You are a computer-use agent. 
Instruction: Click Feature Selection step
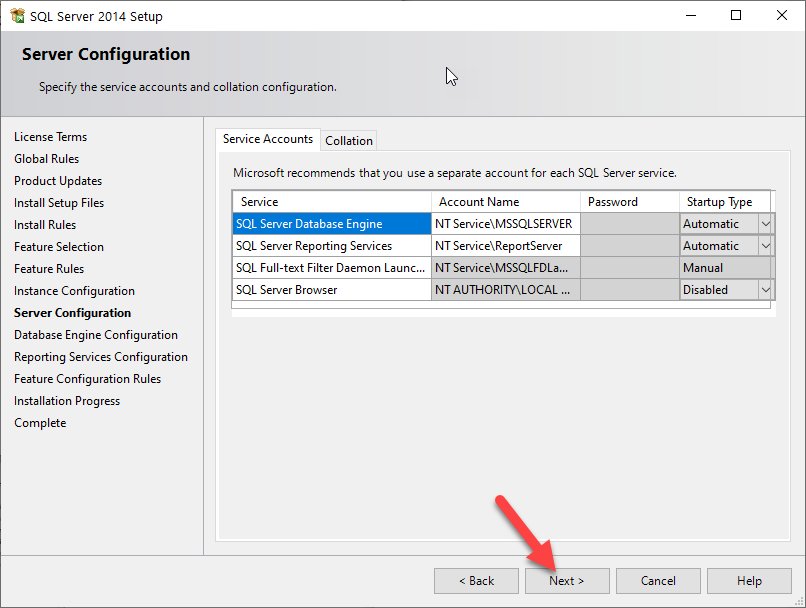point(59,247)
